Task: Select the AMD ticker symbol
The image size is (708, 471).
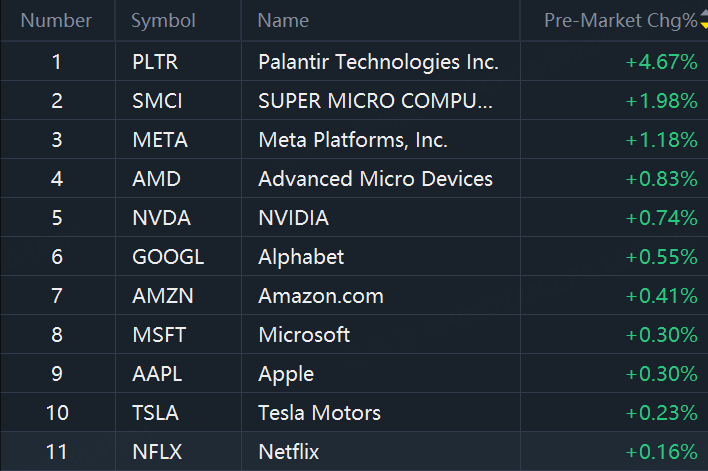Action: coord(152,179)
